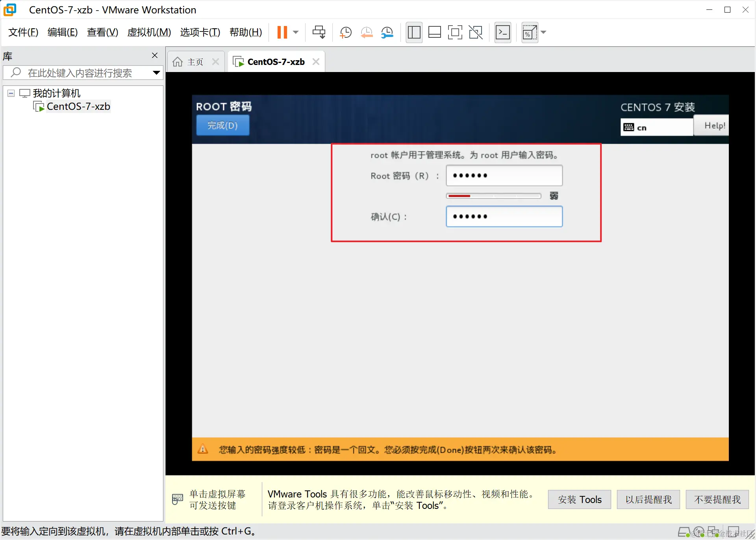The height and width of the screenshot is (540, 756).
Task: Click the warning triangle icon in orange bar
Action: tap(203, 449)
